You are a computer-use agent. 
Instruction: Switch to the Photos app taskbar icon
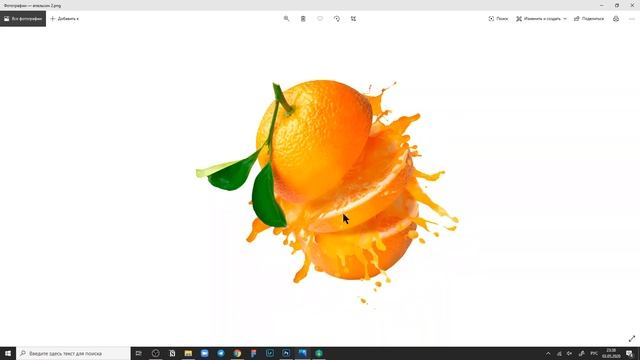click(302, 353)
